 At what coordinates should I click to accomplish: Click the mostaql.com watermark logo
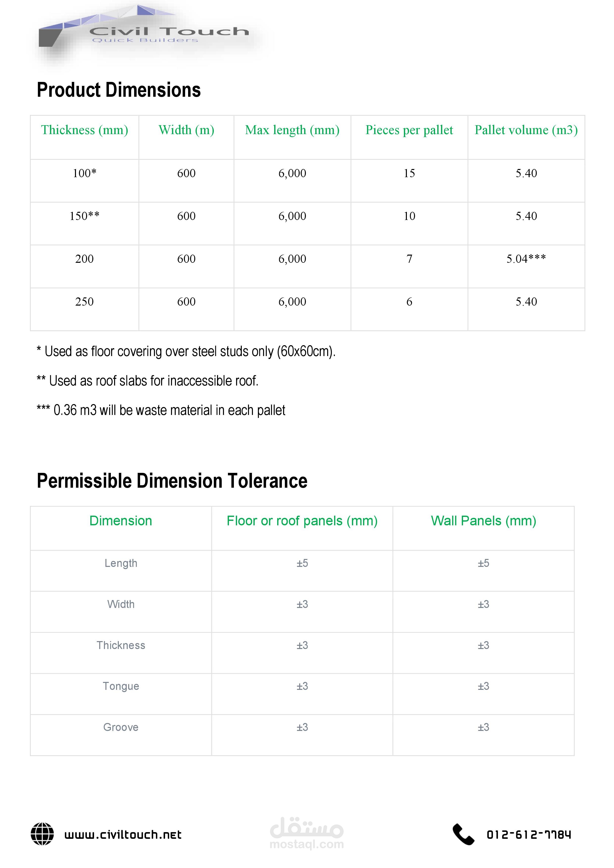click(307, 833)
